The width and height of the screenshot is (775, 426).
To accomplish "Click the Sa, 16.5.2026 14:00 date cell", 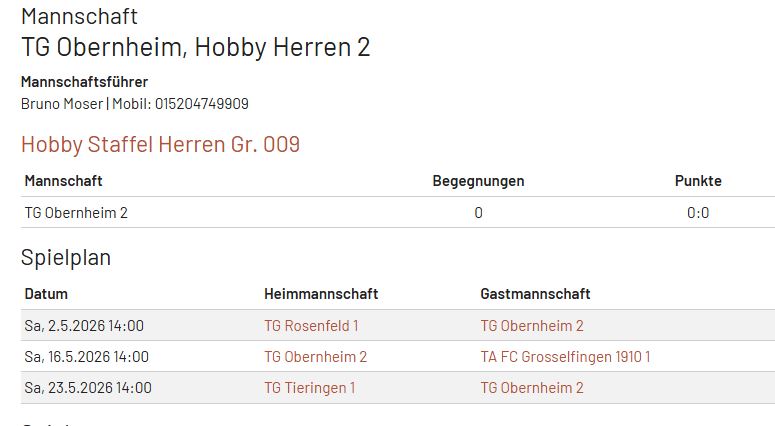I will coord(86,357).
